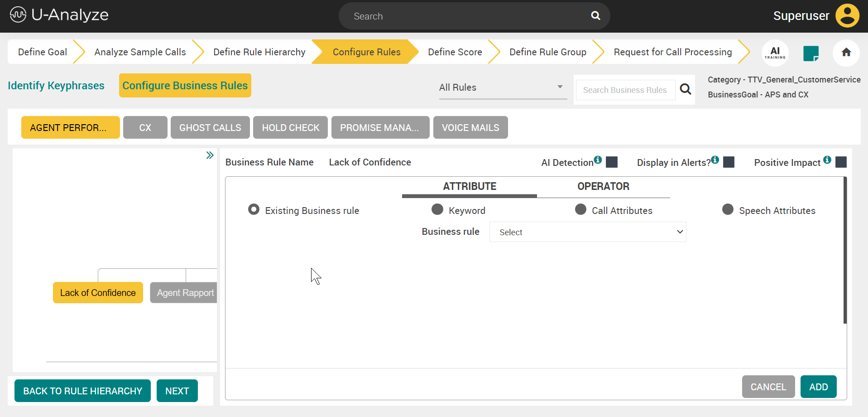868x417 pixels.
Task: Open the Superuser profile avatar
Action: tap(847, 16)
